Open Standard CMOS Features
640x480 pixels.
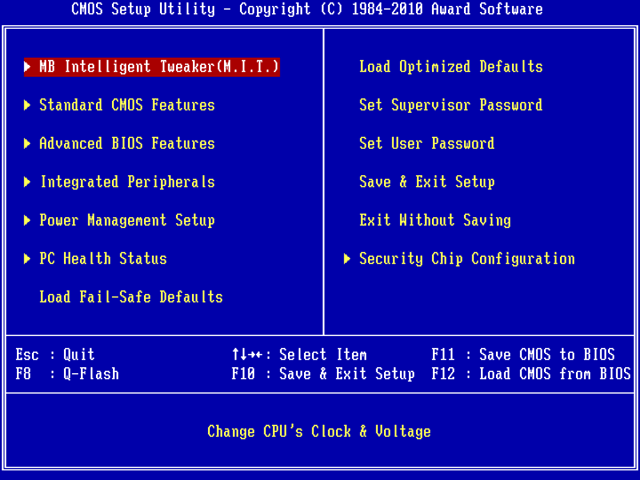[127, 105]
